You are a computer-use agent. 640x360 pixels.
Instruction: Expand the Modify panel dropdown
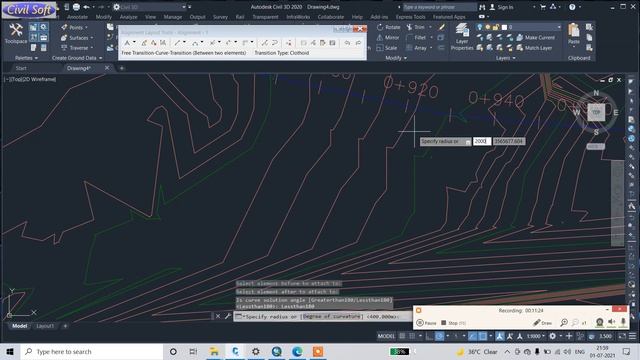click(396, 58)
